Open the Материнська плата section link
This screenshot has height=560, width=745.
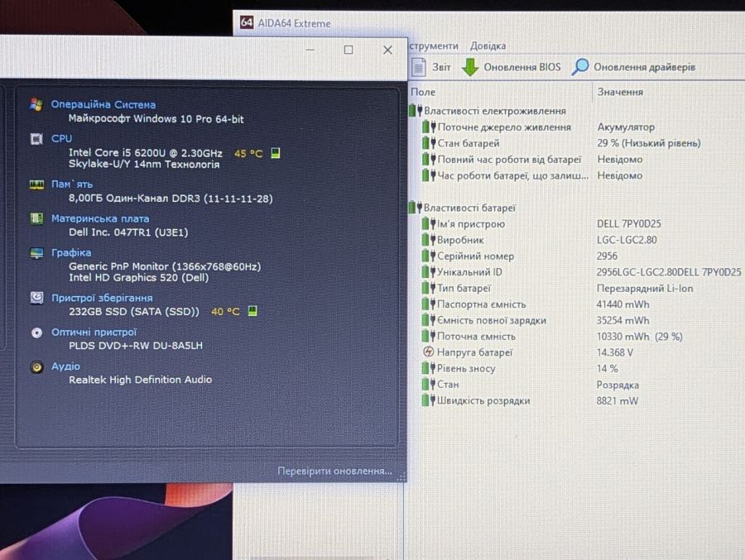[x=100, y=218]
